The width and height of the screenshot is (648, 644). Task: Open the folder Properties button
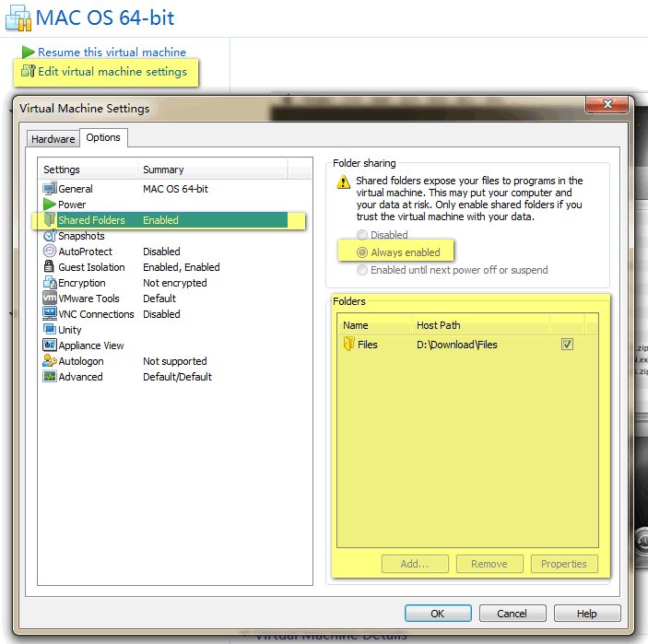pyautogui.click(x=564, y=564)
